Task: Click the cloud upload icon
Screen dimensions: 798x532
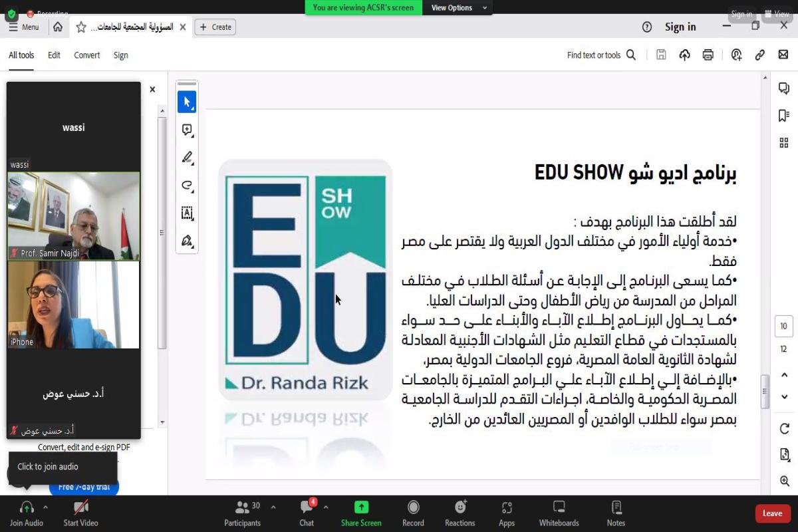Action: pos(684,55)
